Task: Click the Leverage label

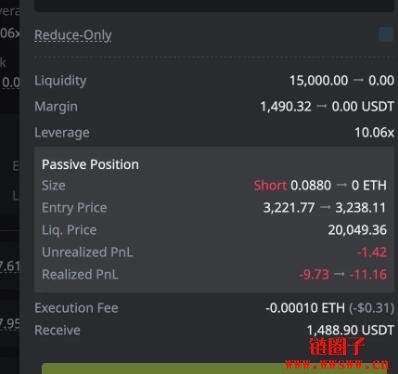Action: (62, 133)
